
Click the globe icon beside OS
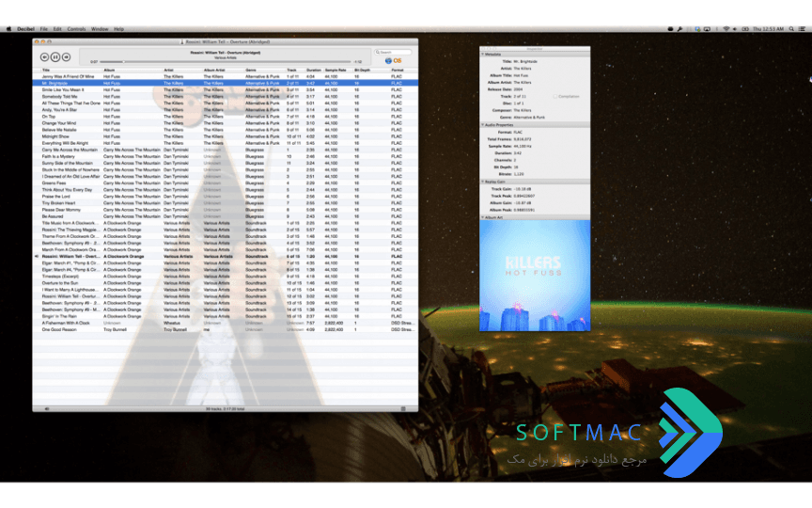tap(388, 60)
